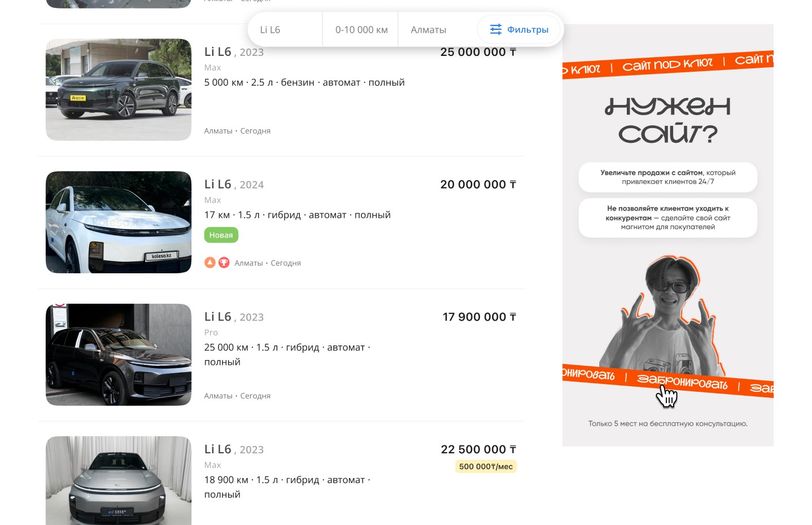The image size is (812, 525).
Task: Click Алматы · Сегодня in the 17 900 000 listing
Action: tap(237, 396)
